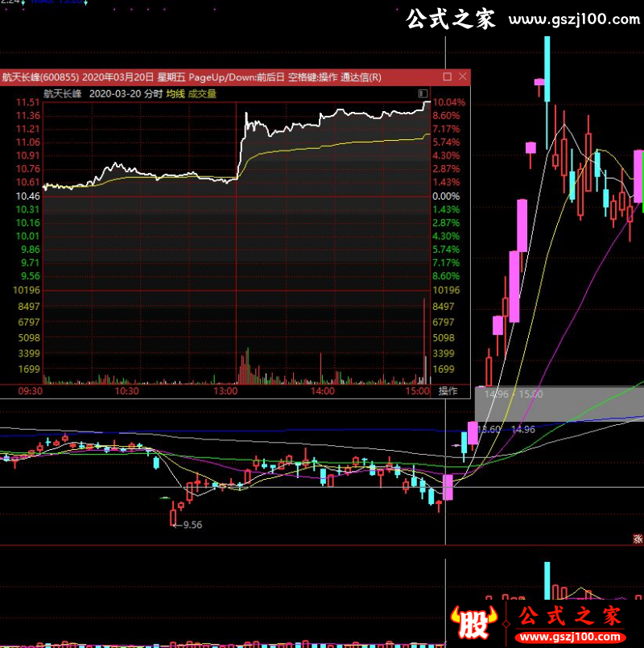Close the 航天长峰 intraday popup window
Viewport: 644px width, 648px height.
tap(463, 76)
